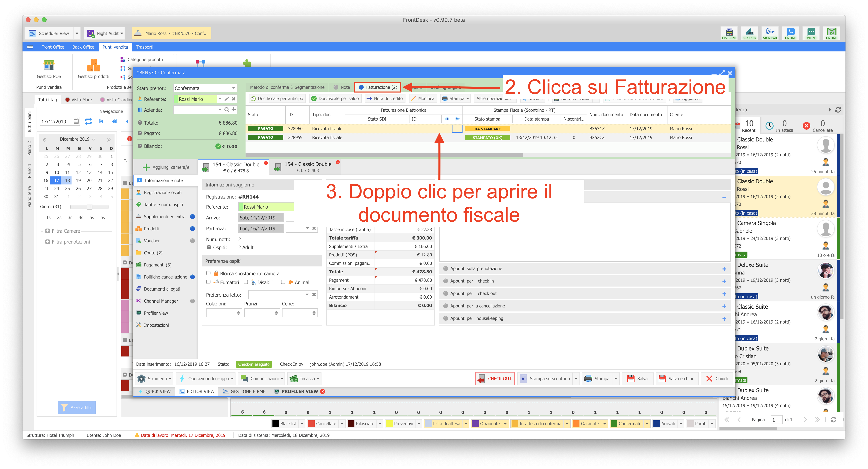
Task: Check the Fumatori checkbox
Action: pyautogui.click(x=208, y=282)
